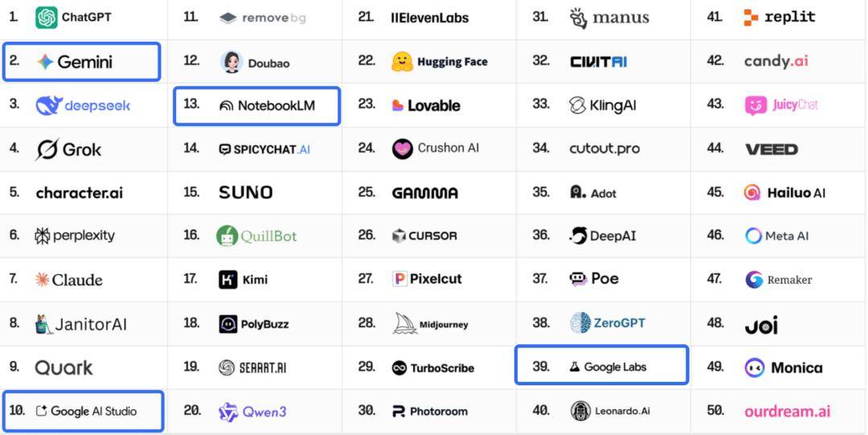The height and width of the screenshot is (435, 868).
Task: Select the Grok listing
Action: pyautogui.click(x=69, y=150)
